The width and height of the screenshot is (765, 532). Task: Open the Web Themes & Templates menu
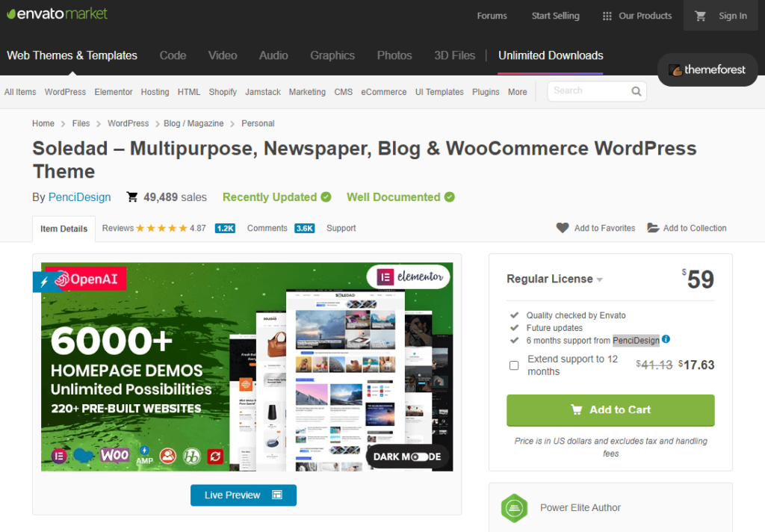point(72,55)
